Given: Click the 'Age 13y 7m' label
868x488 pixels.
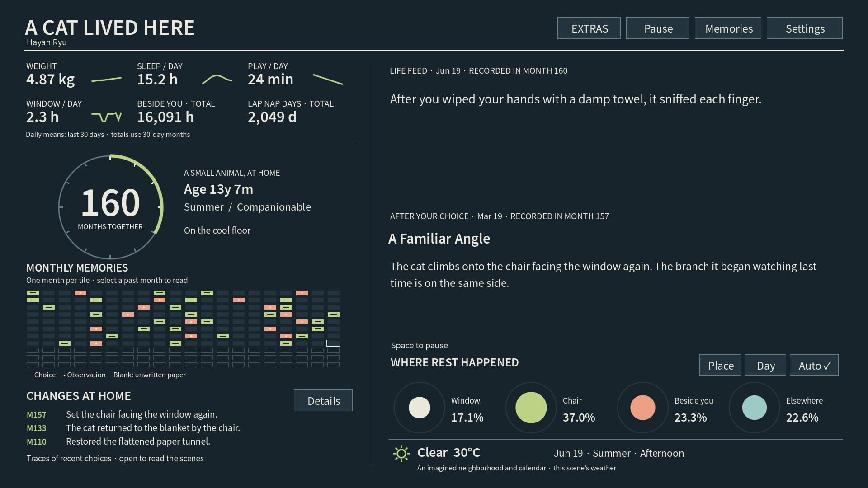Looking at the screenshot, I should (x=218, y=189).
